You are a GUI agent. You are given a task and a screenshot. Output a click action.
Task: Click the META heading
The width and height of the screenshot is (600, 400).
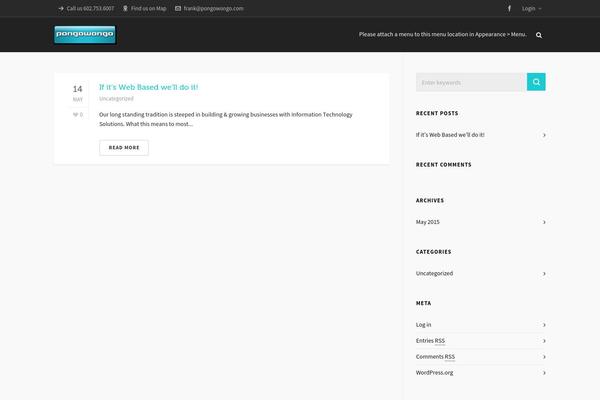coord(424,303)
